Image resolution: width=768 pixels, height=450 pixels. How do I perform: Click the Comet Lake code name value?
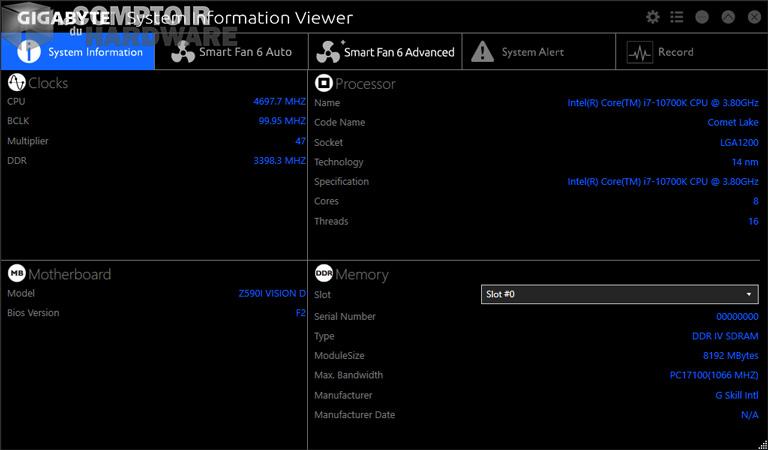pyautogui.click(x=732, y=122)
